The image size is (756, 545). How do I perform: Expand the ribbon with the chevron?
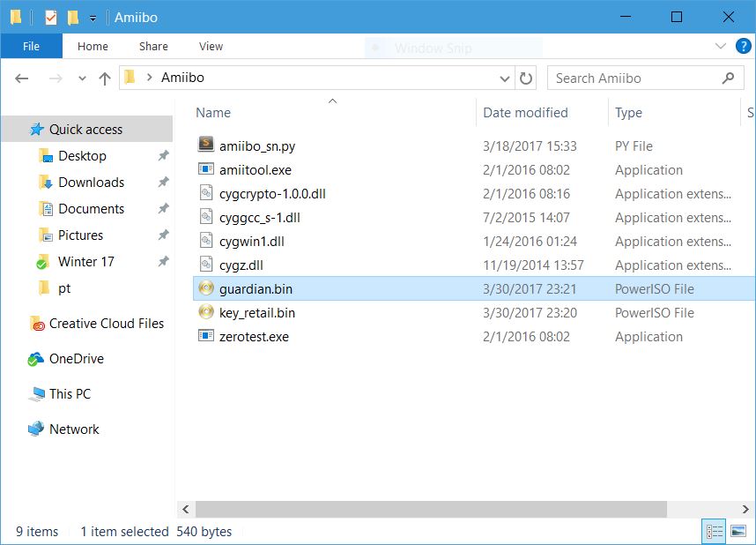click(x=721, y=47)
